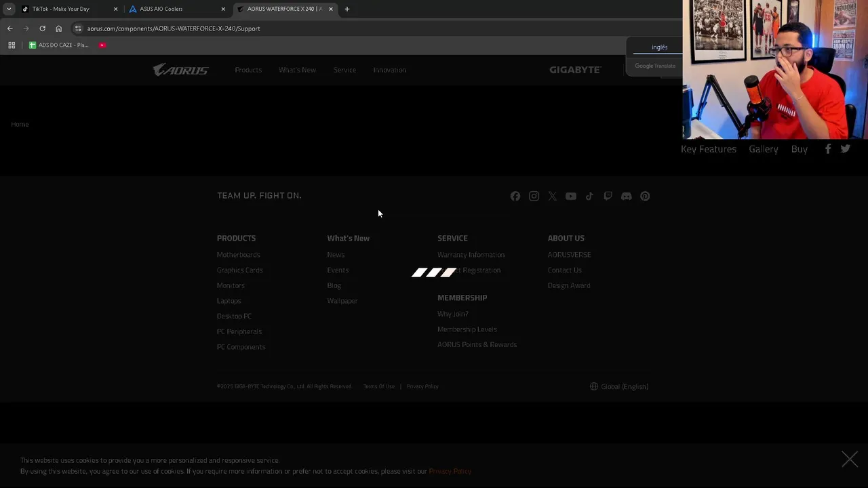The width and height of the screenshot is (868, 488).
Task: Close the ASUS AIO Coolers tab
Action: point(223,9)
